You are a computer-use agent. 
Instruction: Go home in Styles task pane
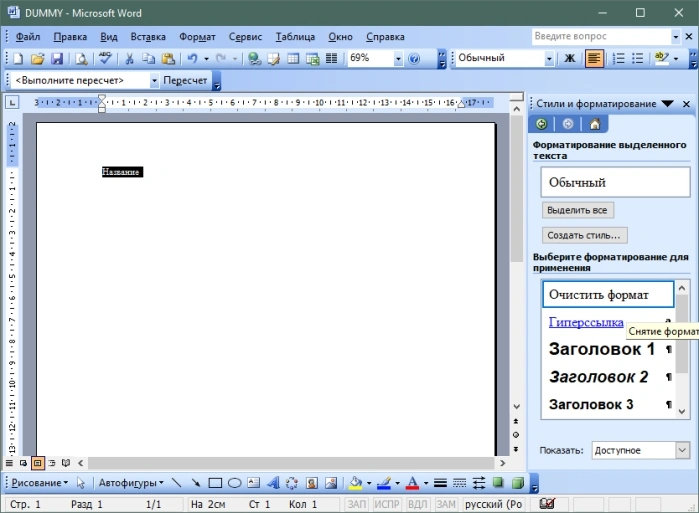595,124
